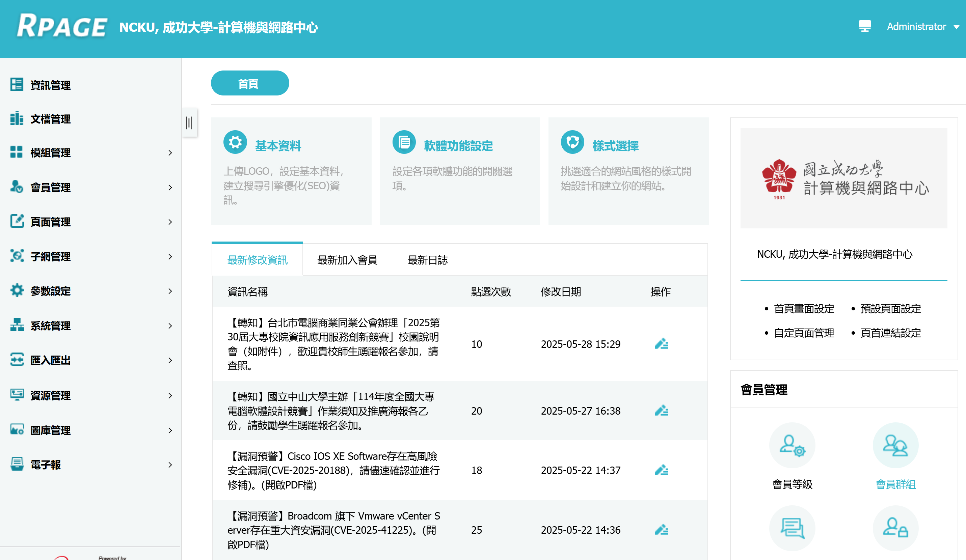Click the 匯入匯出 transfer icon

[17, 359]
